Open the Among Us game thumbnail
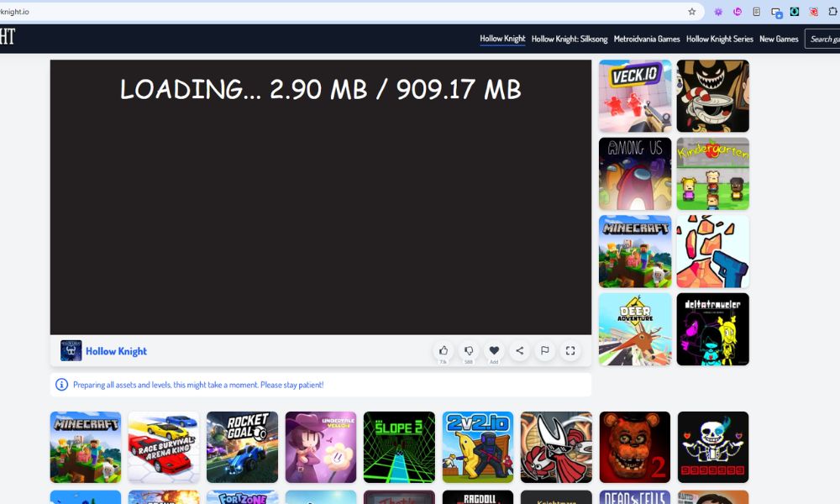 635,174
